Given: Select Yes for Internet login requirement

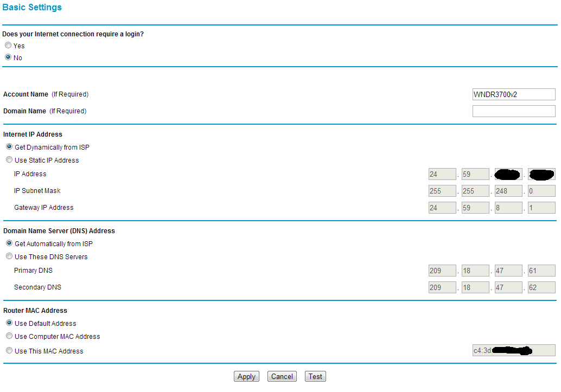Looking at the screenshot, I should (x=8, y=46).
